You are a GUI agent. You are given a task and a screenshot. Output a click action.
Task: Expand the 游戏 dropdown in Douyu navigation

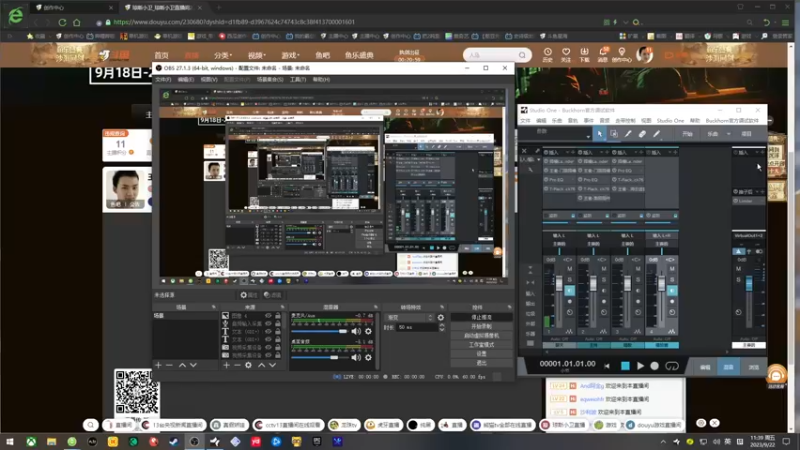coord(291,55)
